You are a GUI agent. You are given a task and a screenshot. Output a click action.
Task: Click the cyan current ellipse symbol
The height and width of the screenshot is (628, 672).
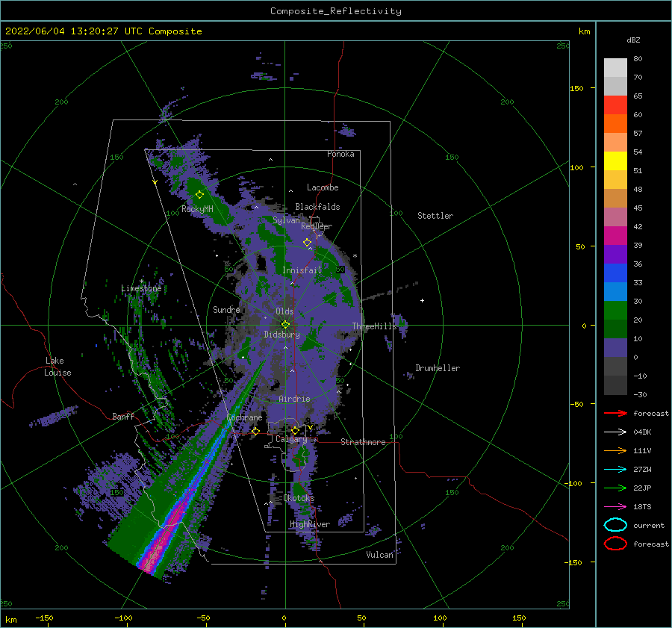click(615, 525)
